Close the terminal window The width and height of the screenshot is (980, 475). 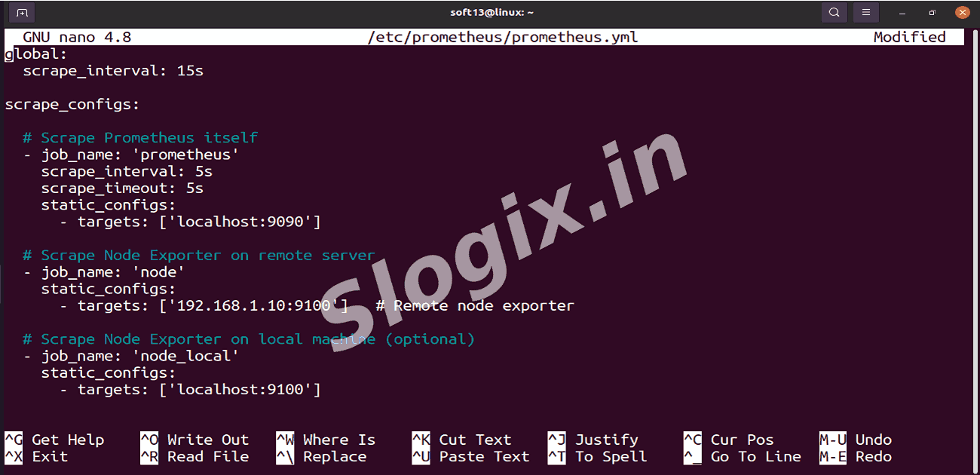[962, 12]
